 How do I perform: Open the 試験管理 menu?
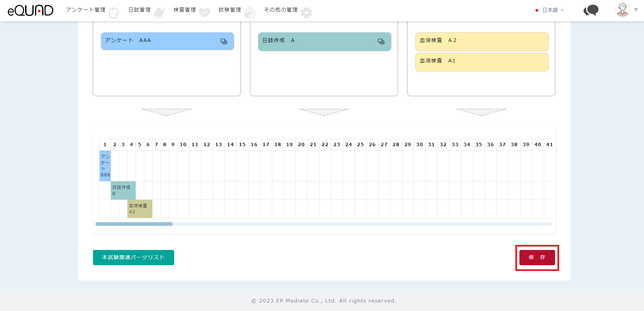230,10
